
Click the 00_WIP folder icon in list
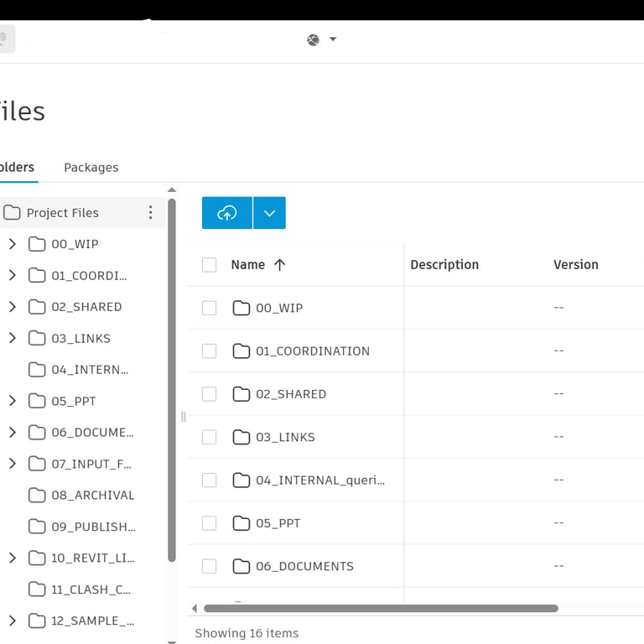point(241,308)
